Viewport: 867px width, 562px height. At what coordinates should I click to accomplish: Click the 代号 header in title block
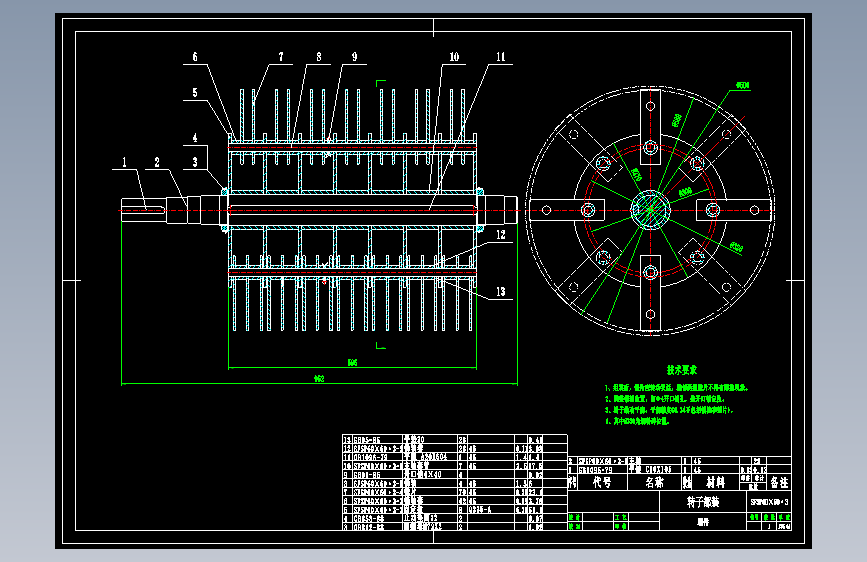click(x=602, y=482)
